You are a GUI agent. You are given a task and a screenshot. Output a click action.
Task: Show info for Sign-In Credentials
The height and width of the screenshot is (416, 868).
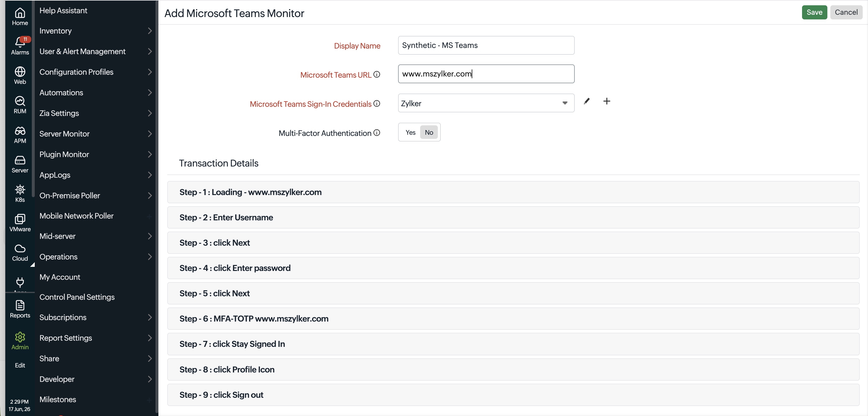377,104
